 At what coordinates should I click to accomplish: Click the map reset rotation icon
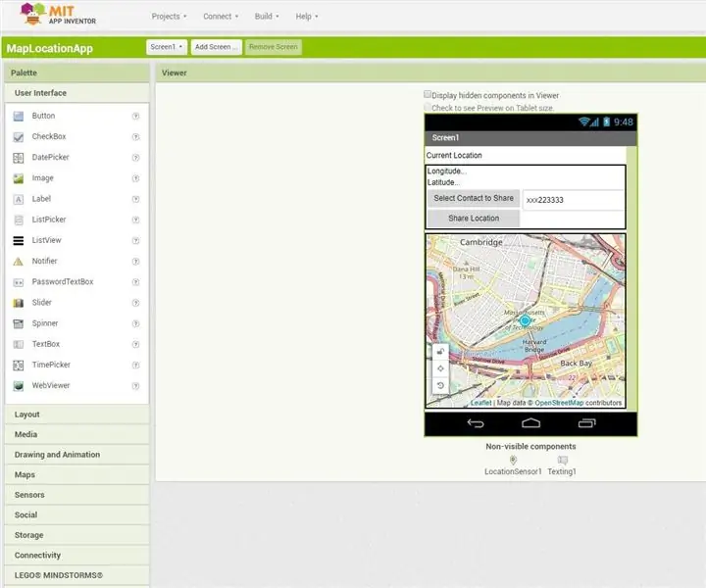click(440, 385)
